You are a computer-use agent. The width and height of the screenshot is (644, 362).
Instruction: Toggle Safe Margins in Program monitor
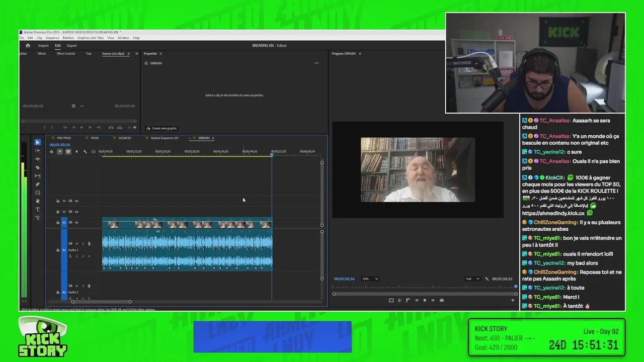coord(391,300)
